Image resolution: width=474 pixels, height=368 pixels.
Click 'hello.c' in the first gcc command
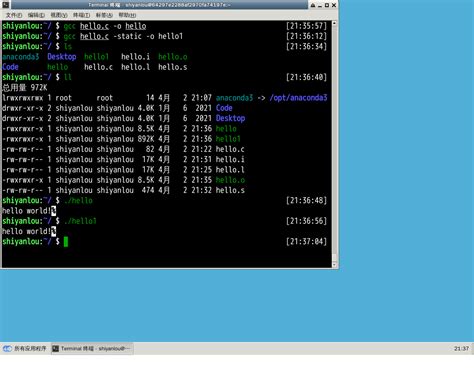click(94, 26)
